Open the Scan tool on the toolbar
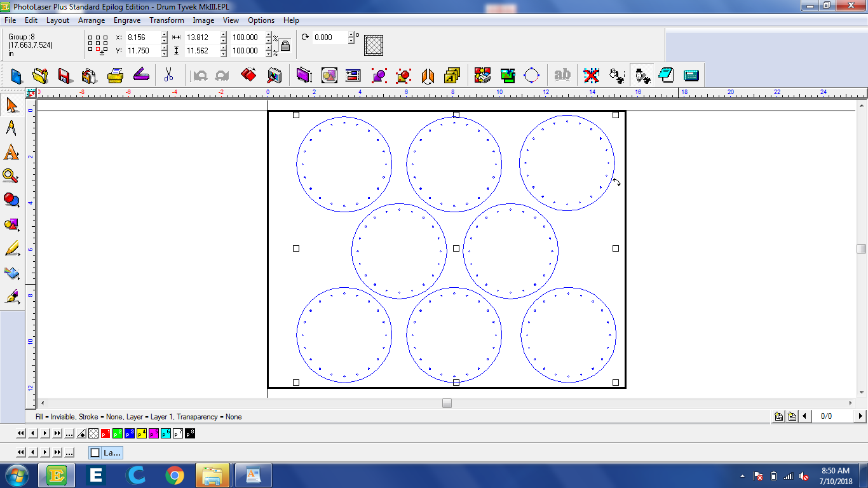868x488 pixels. [x=141, y=76]
